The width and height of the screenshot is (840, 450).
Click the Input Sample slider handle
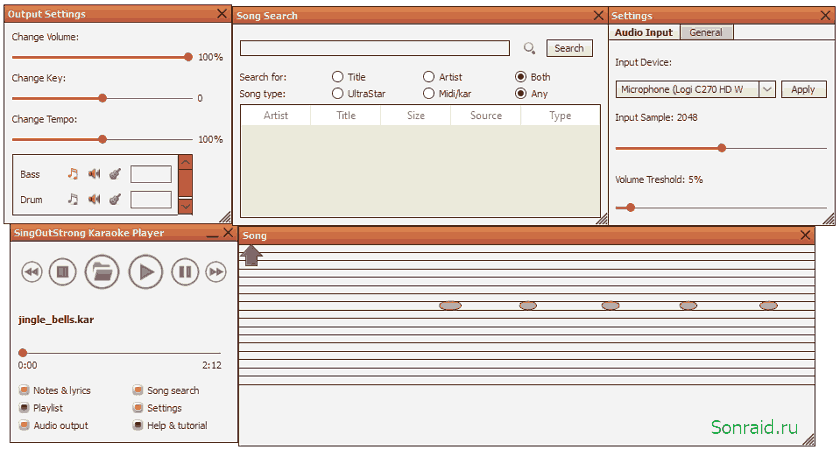coord(722,148)
